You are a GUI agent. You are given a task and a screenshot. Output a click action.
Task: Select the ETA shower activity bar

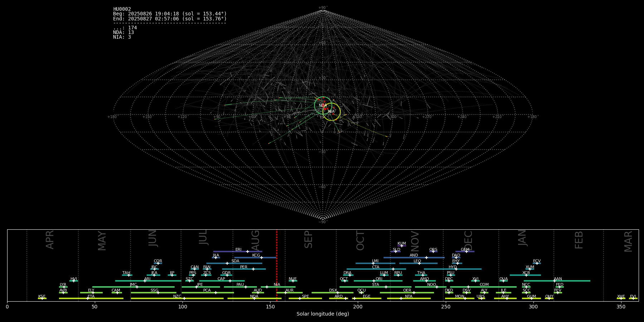[91, 298]
